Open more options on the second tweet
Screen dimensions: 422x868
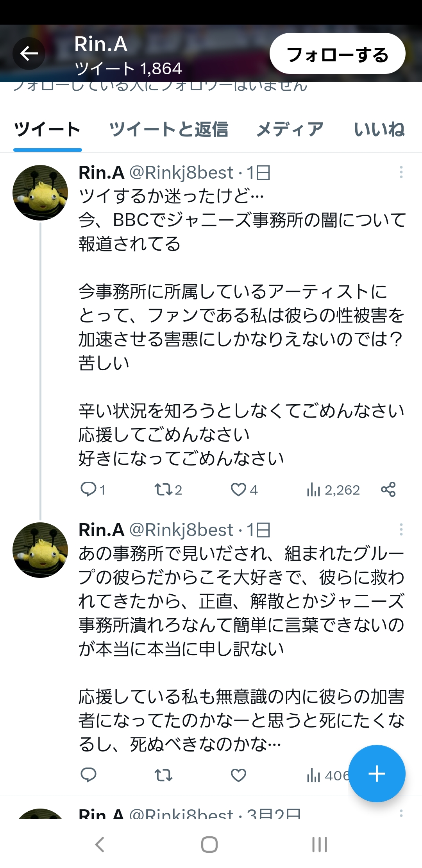click(x=401, y=530)
